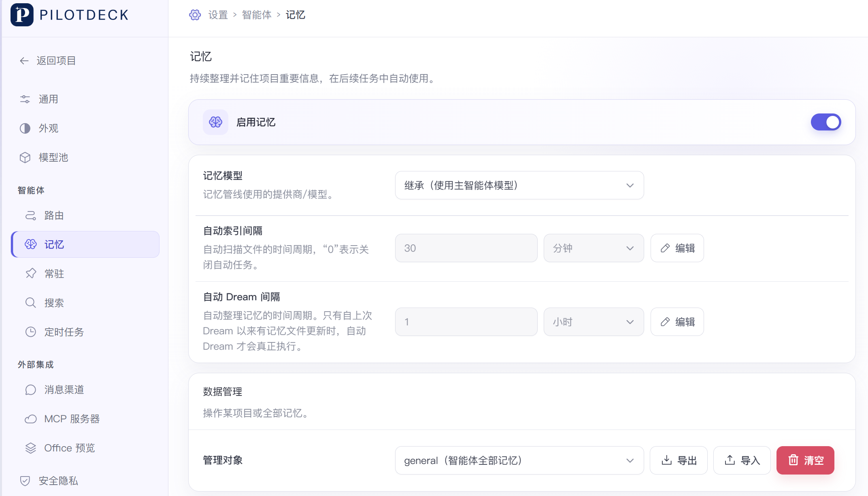Click the chat bubble icon next to 消息渠道
Image resolution: width=868 pixels, height=496 pixels.
coord(31,390)
